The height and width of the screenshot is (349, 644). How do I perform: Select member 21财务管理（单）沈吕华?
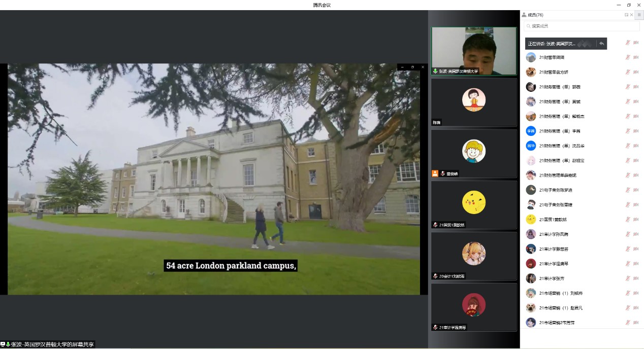click(582, 146)
